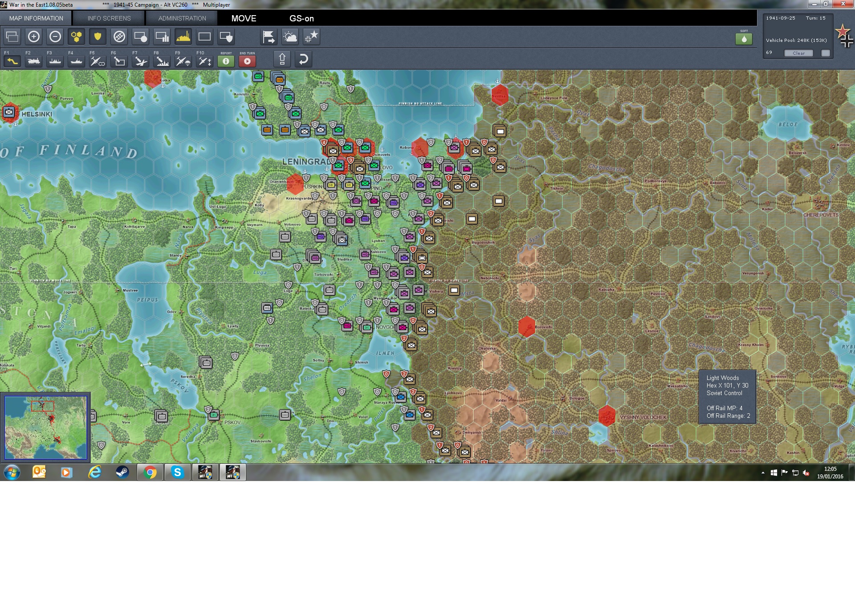The width and height of the screenshot is (855, 616).
Task: Click the German cross emblem
Action: (x=847, y=41)
